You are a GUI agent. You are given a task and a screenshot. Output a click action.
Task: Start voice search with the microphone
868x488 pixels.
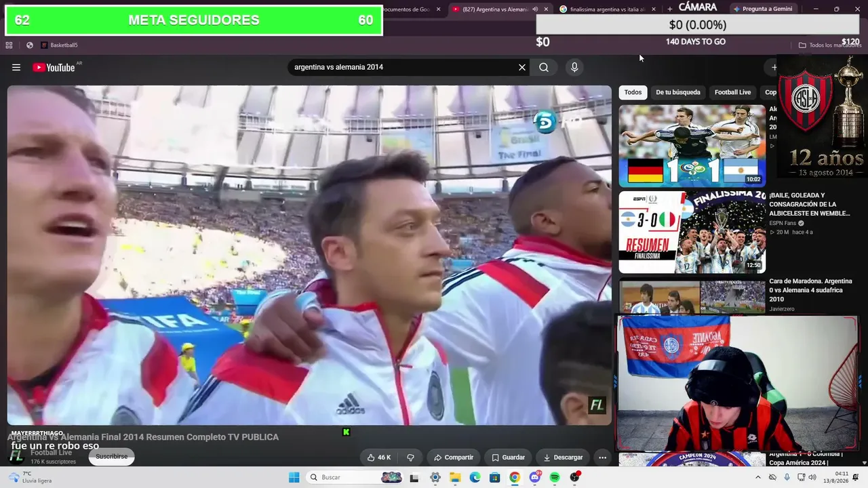click(x=574, y=67)
